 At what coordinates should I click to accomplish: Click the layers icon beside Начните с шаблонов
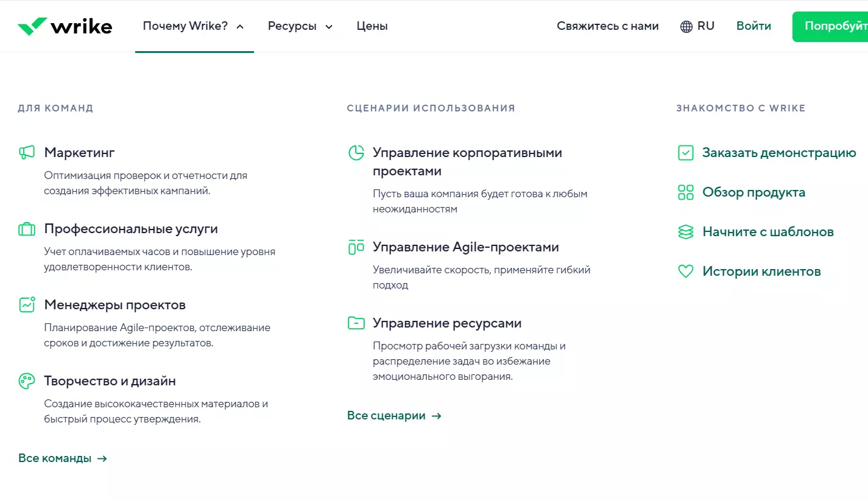point(686,232)
